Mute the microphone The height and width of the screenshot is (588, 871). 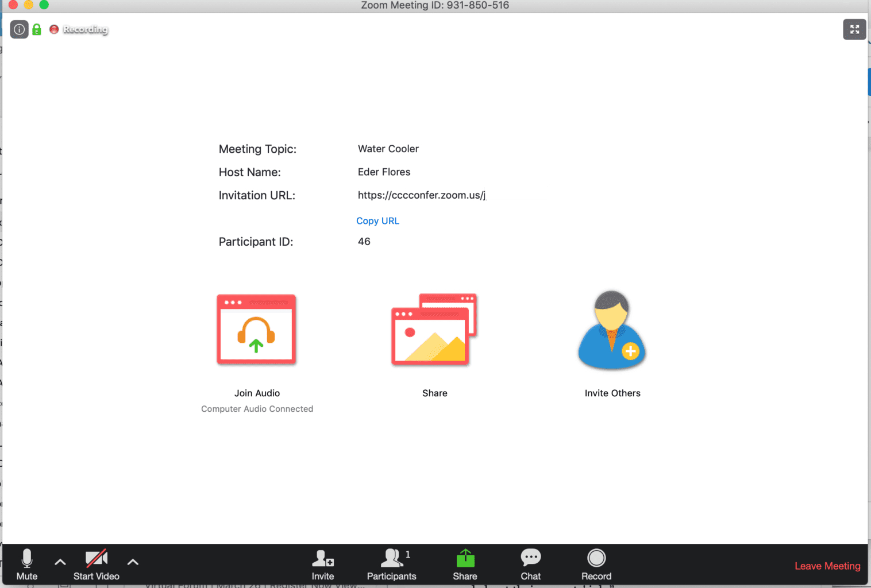pos(26,564)
